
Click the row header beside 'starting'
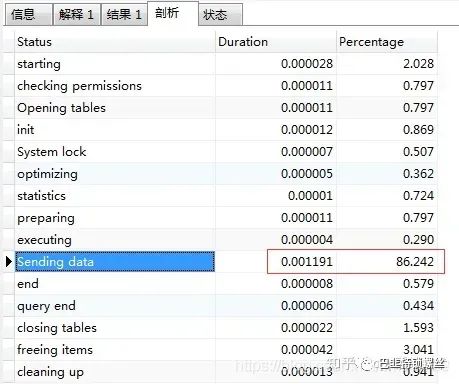[9, 64]
